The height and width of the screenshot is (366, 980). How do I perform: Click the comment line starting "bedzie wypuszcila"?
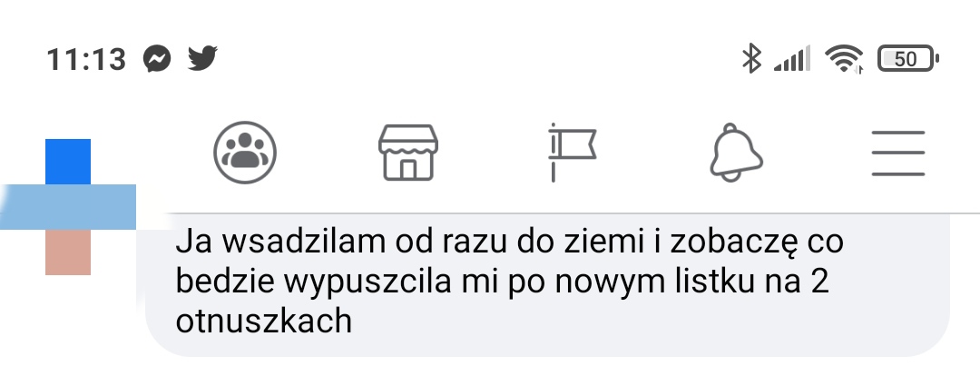[503, 282]
